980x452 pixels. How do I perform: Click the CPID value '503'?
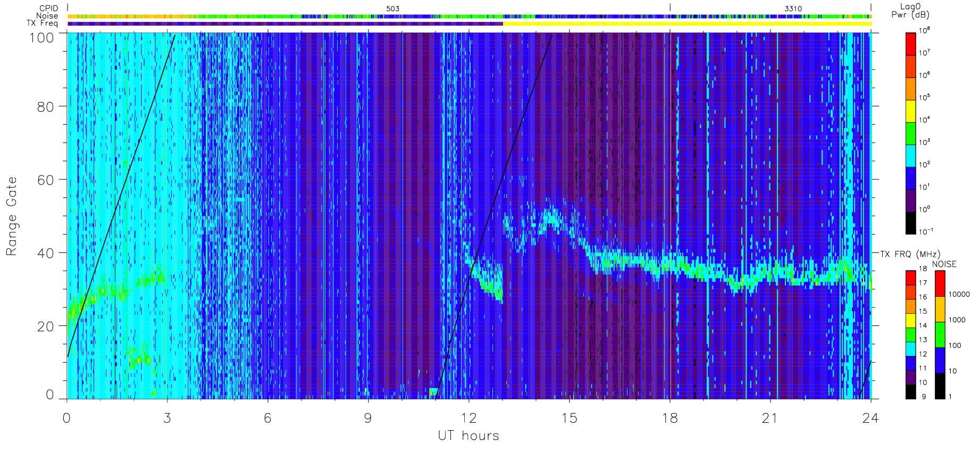pos(392,9)
